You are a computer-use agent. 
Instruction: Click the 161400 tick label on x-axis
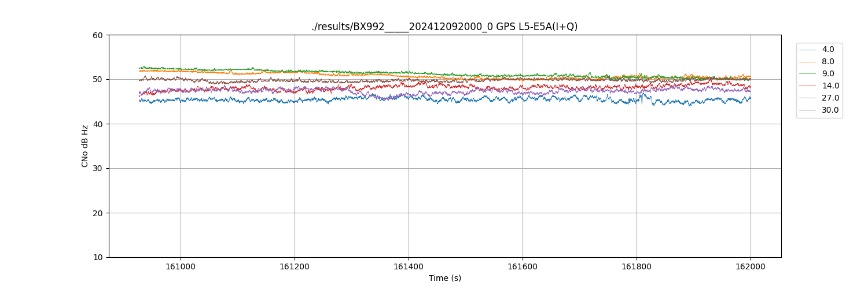pyautogui.click(x=409, y=266)
